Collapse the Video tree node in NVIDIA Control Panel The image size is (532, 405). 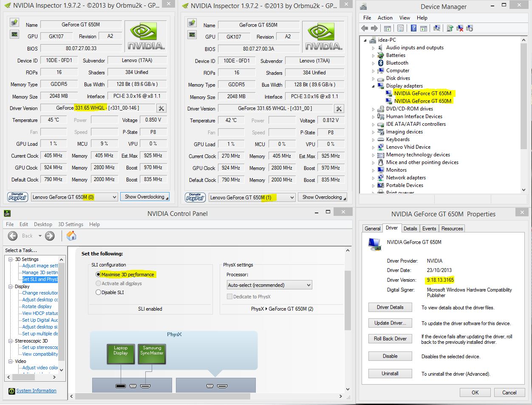tap(11, 361)
